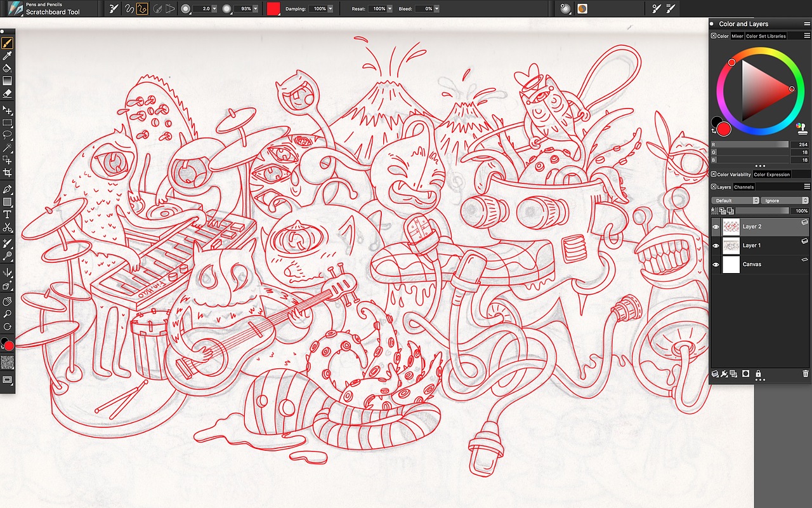Click the red color swatch in the property bar
Image resolution: width=812 pixels, height=508 pixels.
(x=273, y=9)
